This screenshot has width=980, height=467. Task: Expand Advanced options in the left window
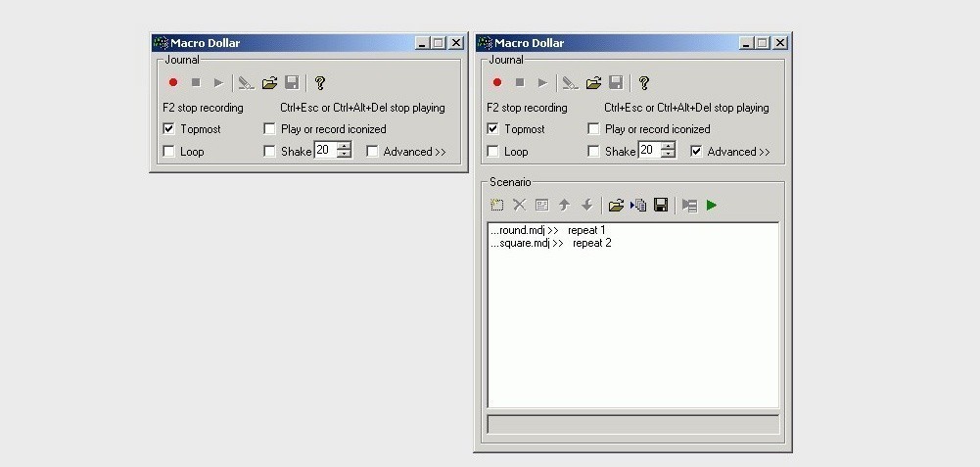tap(372, 152)
